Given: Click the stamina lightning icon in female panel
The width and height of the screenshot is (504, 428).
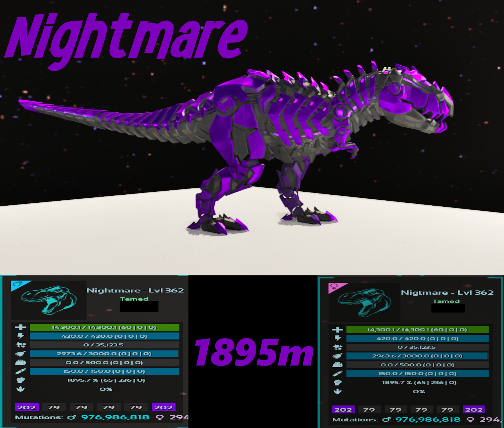Looking at the screenshot, I should [x=338, y=338].
